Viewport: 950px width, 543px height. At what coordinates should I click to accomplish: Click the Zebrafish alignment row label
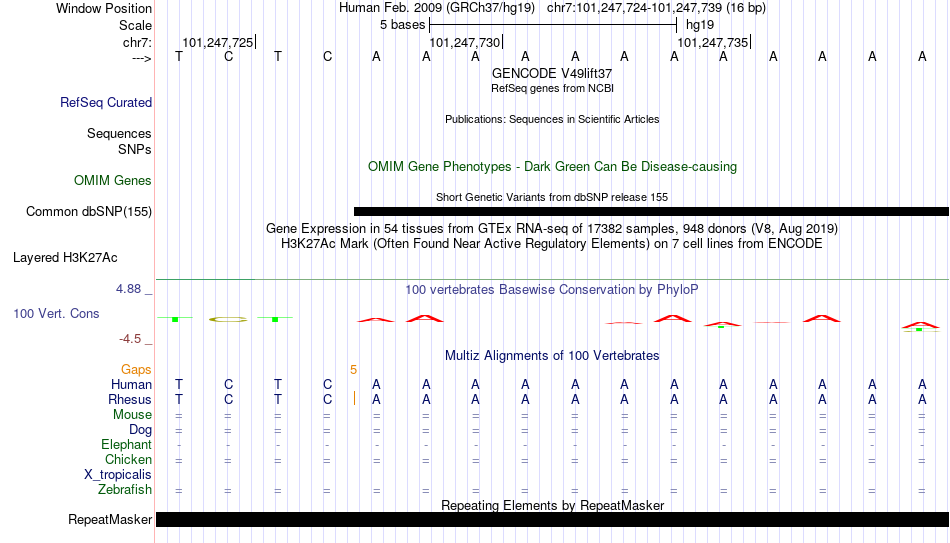125,490
